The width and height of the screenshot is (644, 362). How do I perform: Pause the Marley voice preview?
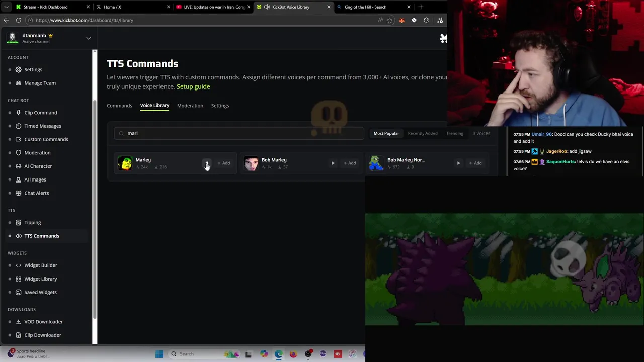(207, 163)
